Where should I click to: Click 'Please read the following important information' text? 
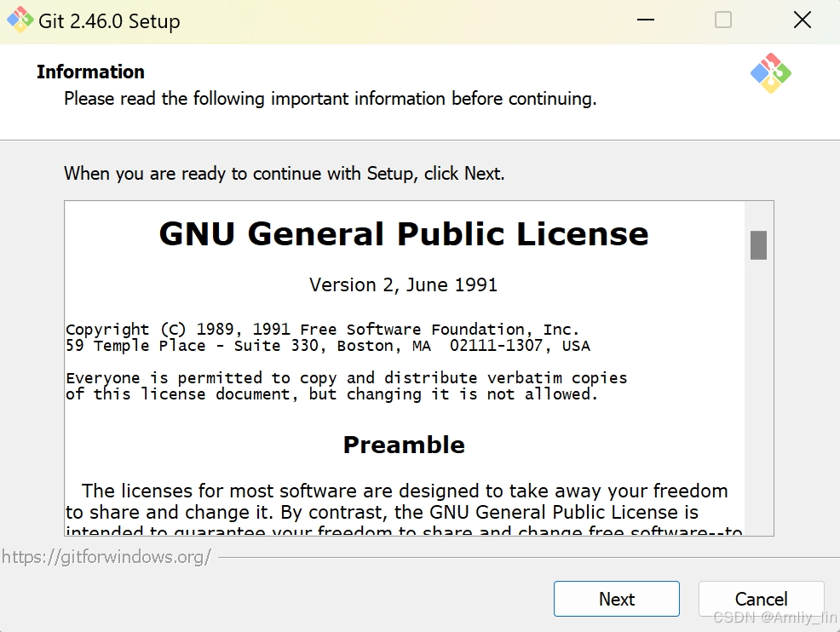[330, 99]
